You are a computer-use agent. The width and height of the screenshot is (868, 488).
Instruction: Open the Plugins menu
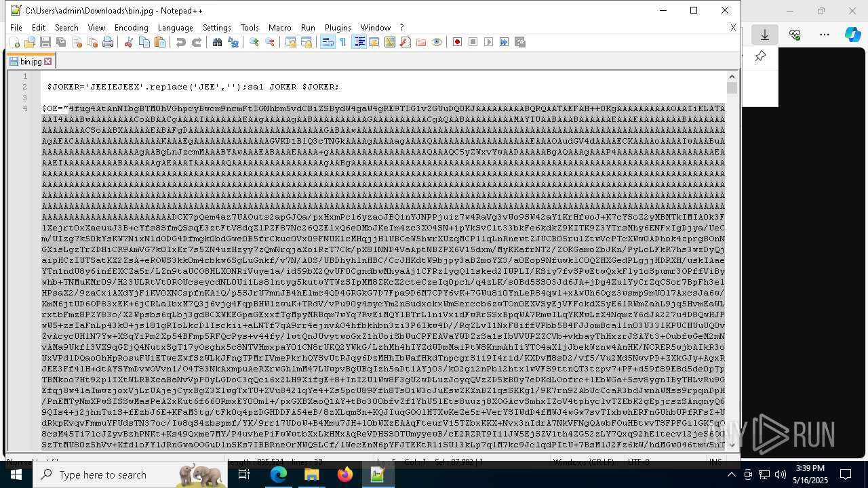[x=338, y=28]
